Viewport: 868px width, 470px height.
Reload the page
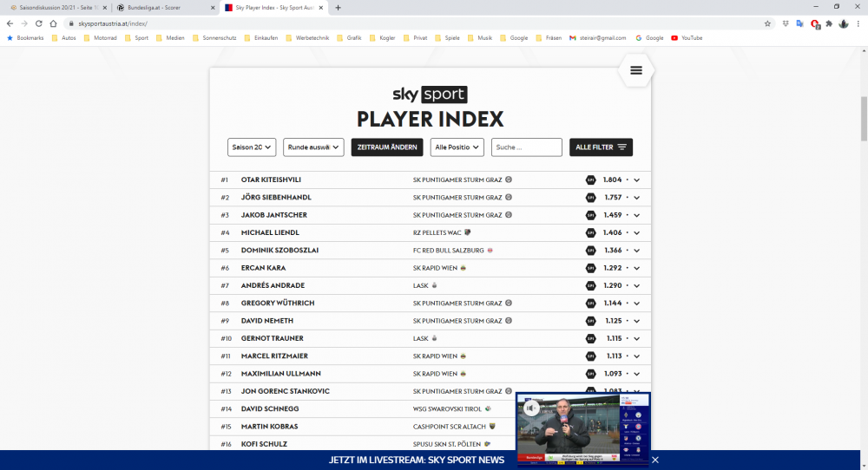click(39, 23)
